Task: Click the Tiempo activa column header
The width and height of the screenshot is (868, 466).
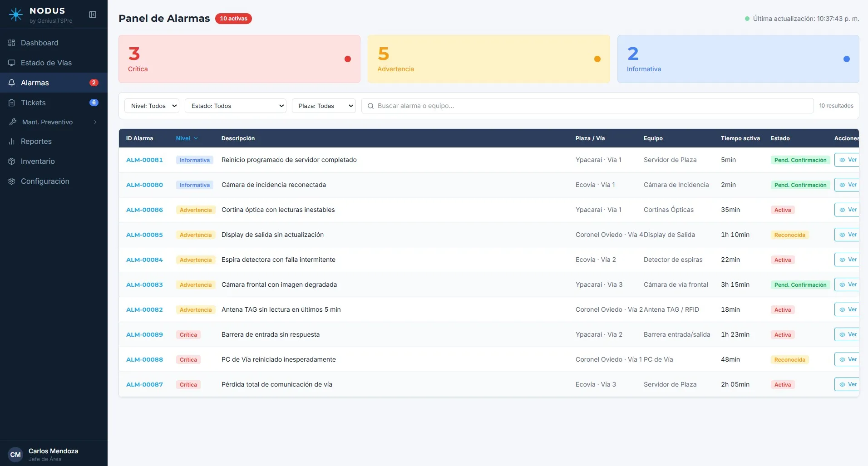Action: click(x=740, y=138)
